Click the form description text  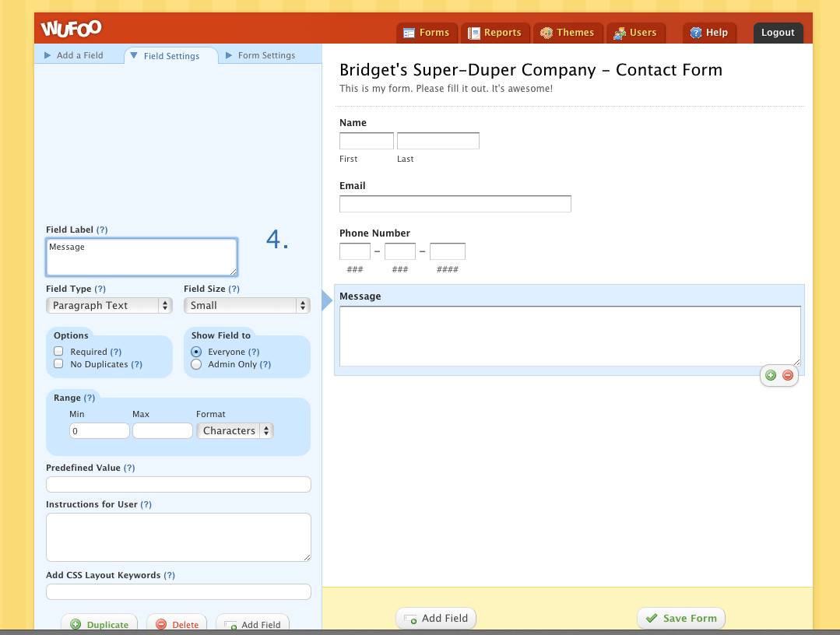446,89
